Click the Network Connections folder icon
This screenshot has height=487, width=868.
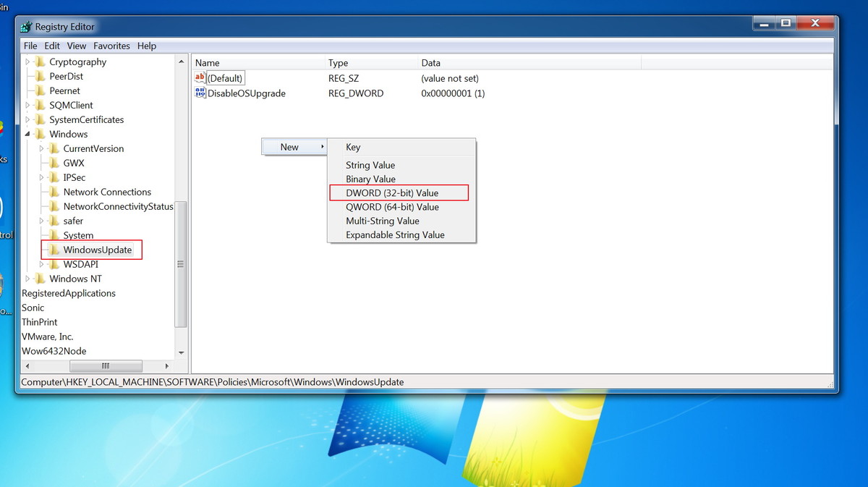tap(54, 192)
